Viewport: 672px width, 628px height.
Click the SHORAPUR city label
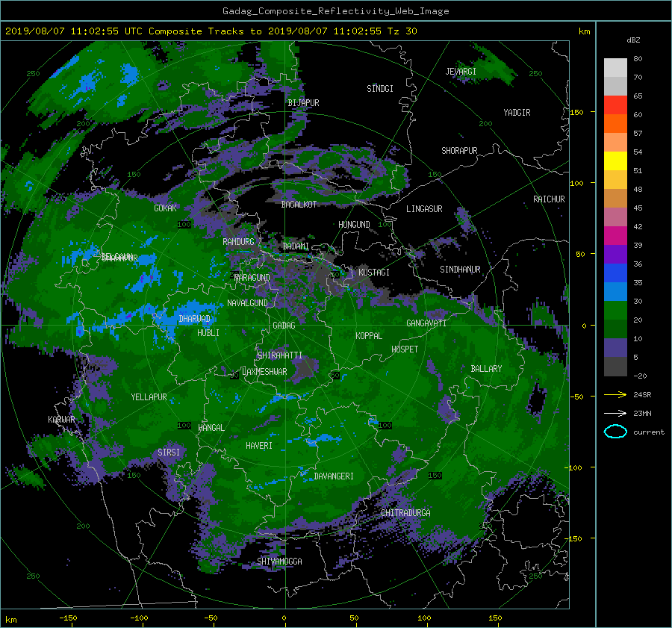[459, 151]
